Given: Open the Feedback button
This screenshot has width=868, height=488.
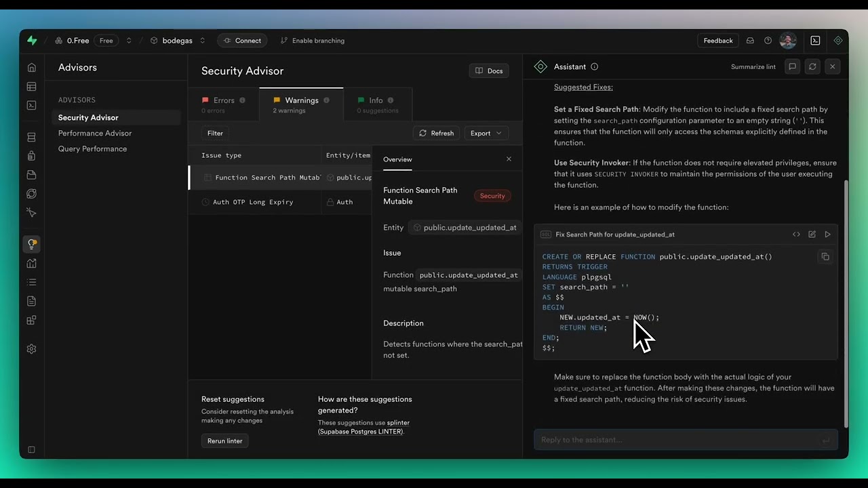Looking at the screenshot, I should pyautogui.click(x=718, y=41).
